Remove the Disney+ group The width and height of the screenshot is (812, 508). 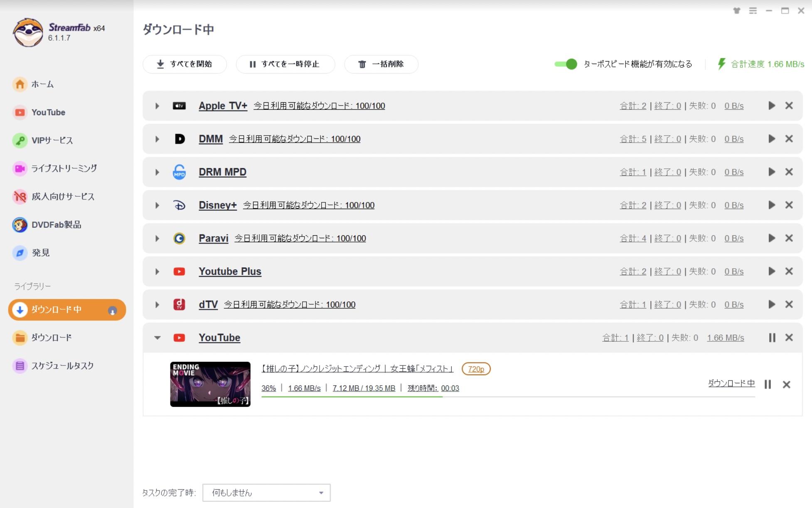789,205
